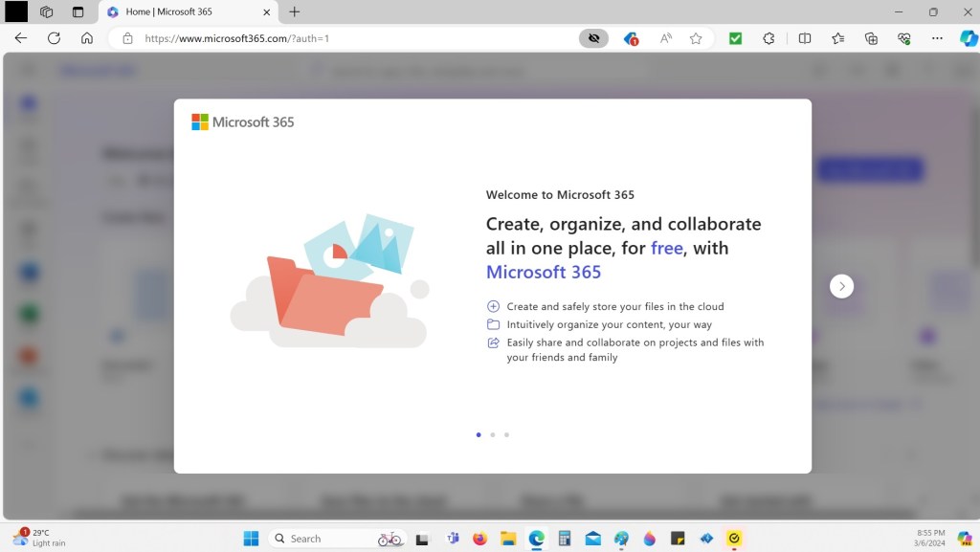
Task: Refresh the current page
Action: point(54,38)
